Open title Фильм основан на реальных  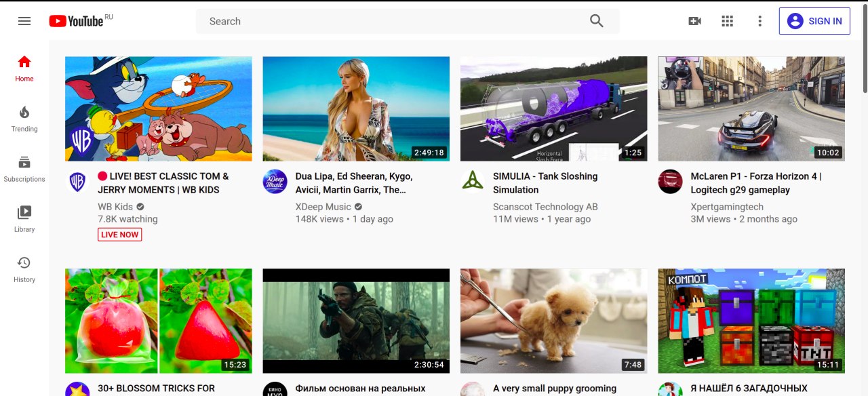point(361,389)
